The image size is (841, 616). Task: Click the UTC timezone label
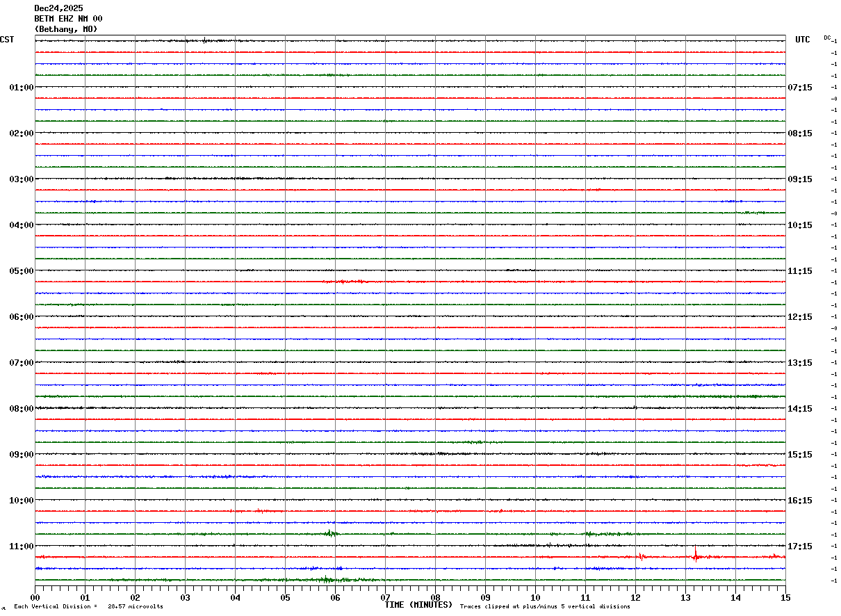(x=802, y=40)
